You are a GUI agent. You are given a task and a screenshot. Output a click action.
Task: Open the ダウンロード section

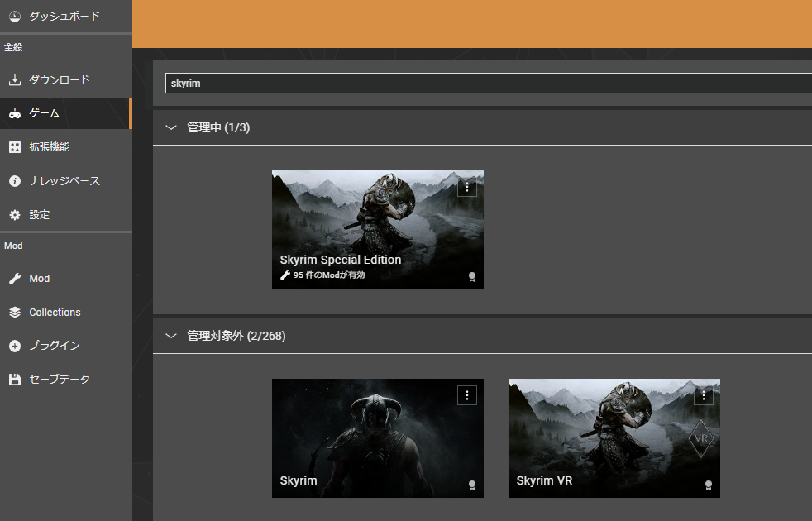pos(66,79)
